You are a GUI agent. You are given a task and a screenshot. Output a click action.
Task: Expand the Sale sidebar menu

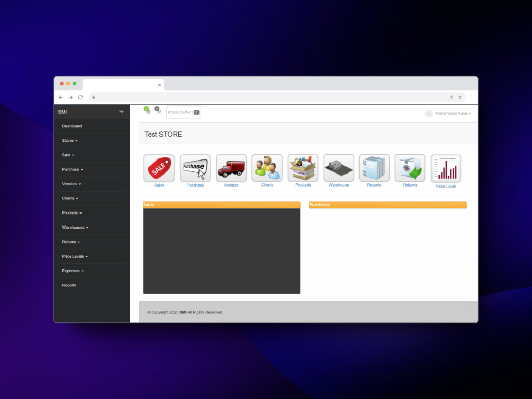(68, 155)
